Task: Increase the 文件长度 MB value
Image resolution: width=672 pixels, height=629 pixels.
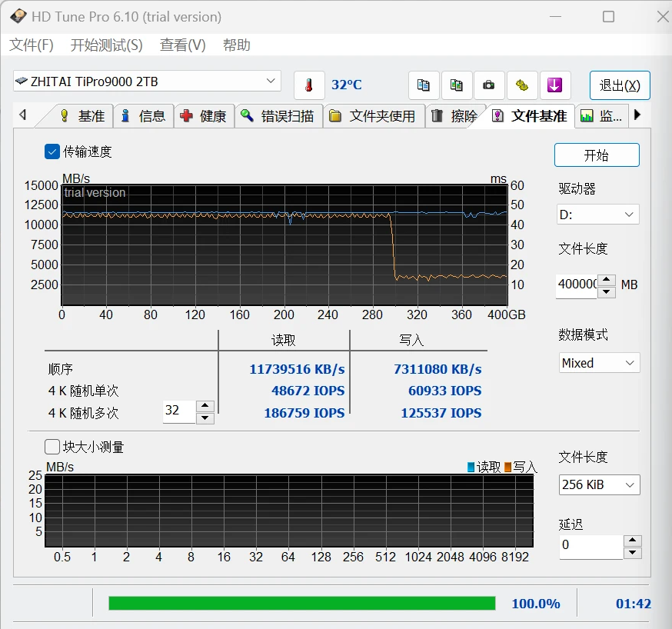Action: (x=607, y=280)
